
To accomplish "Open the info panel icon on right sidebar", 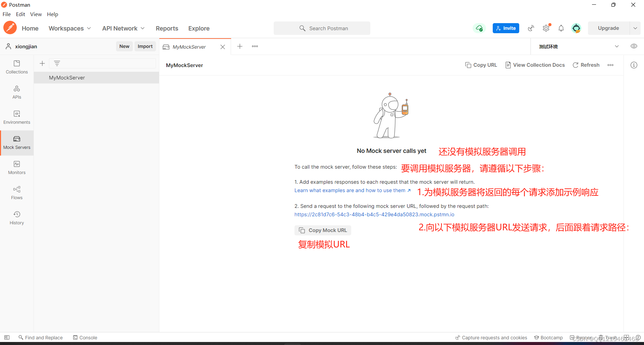I will 634,65.
